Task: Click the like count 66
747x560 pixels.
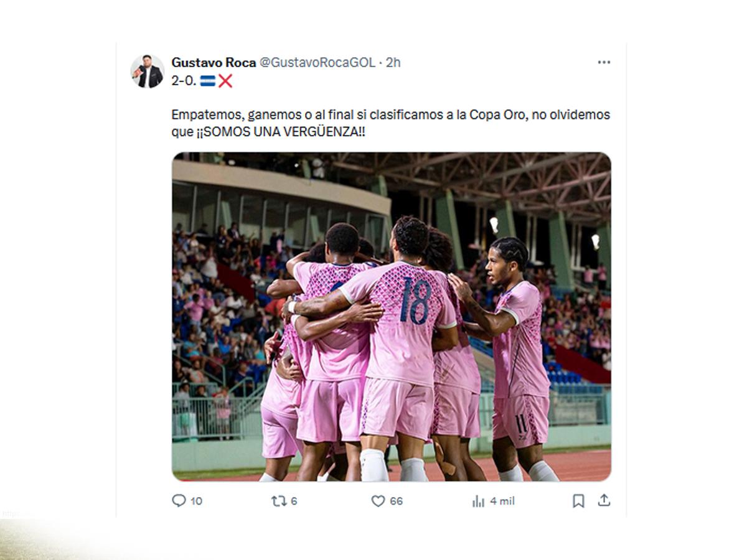Action: (x=397, y=501)
